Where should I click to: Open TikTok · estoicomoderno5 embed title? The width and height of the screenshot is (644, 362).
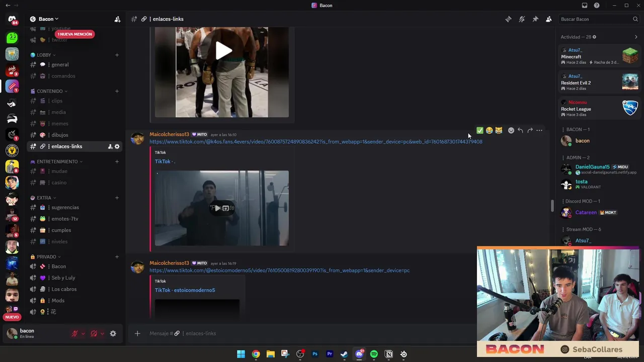185,290
